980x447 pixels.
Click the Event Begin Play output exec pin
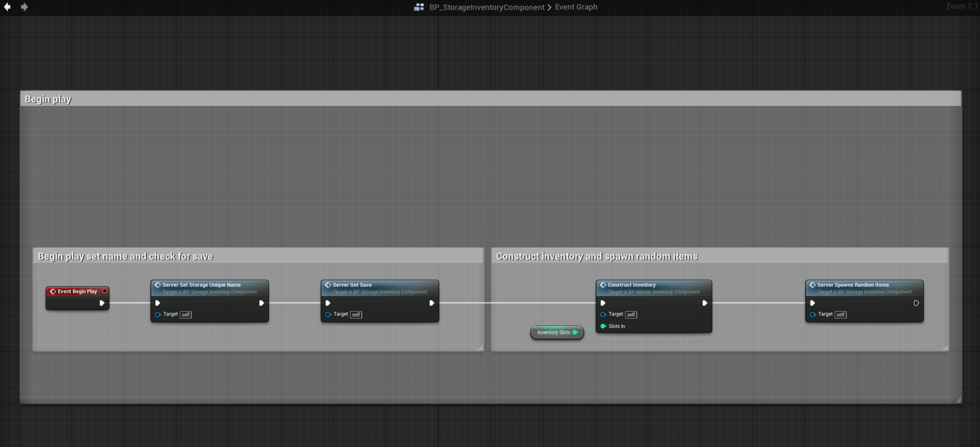click(102, 303)
